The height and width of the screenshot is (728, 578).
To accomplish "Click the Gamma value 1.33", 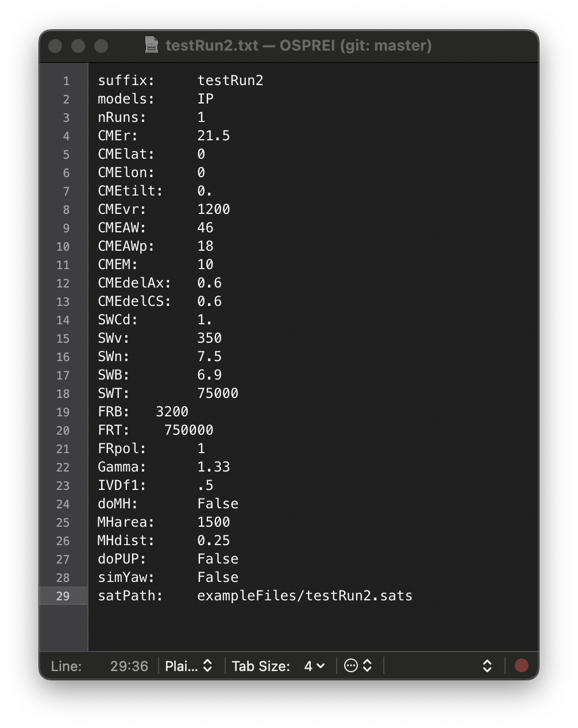I will click(x=213, y=467).
